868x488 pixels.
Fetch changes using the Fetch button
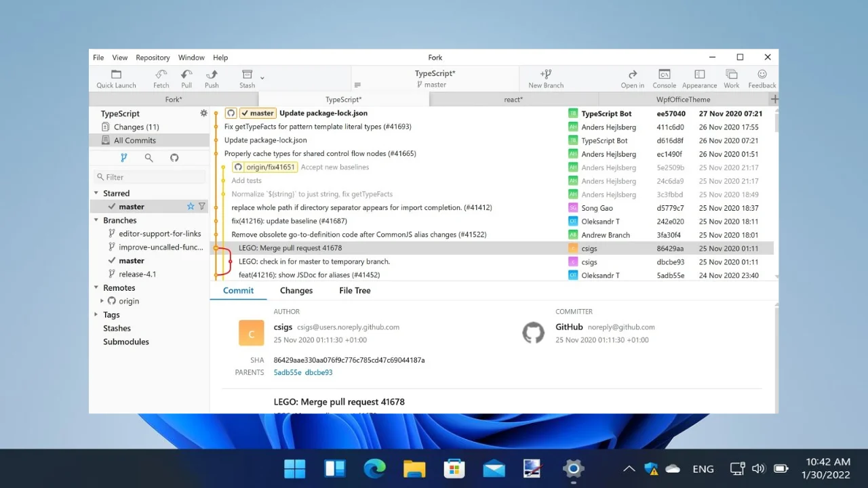click(x=161, y=79)
